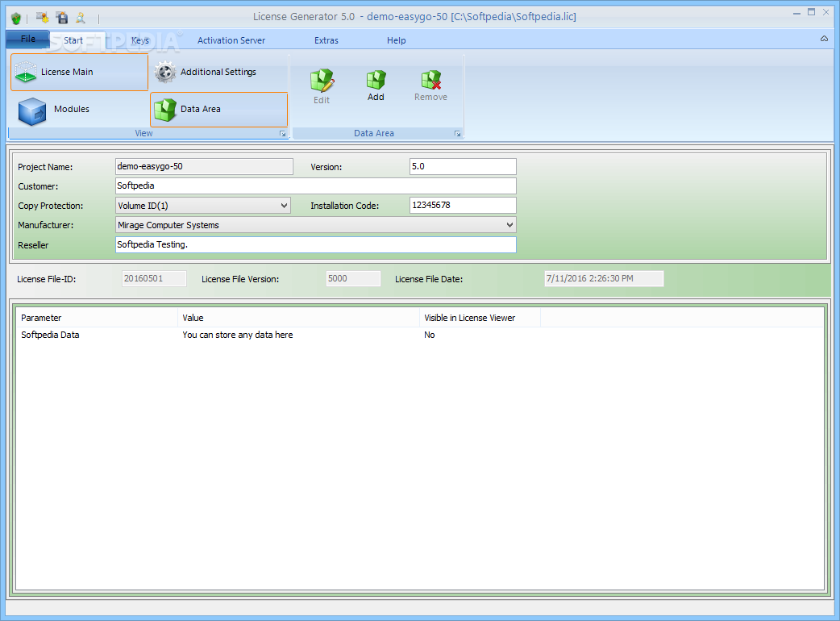Open the Additional Settings view

click(x=218, y=72)
